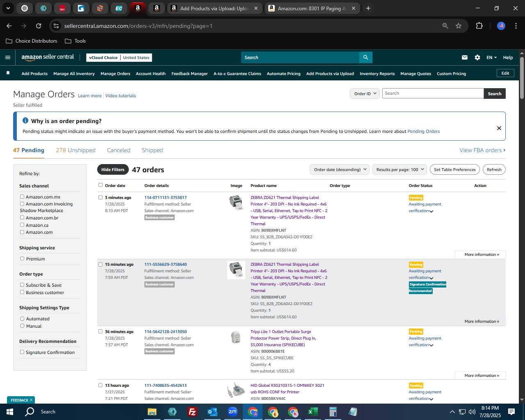This screenshot has width=525, height=420.
Task: Click the Windows Start button
Action: [10, 412]
